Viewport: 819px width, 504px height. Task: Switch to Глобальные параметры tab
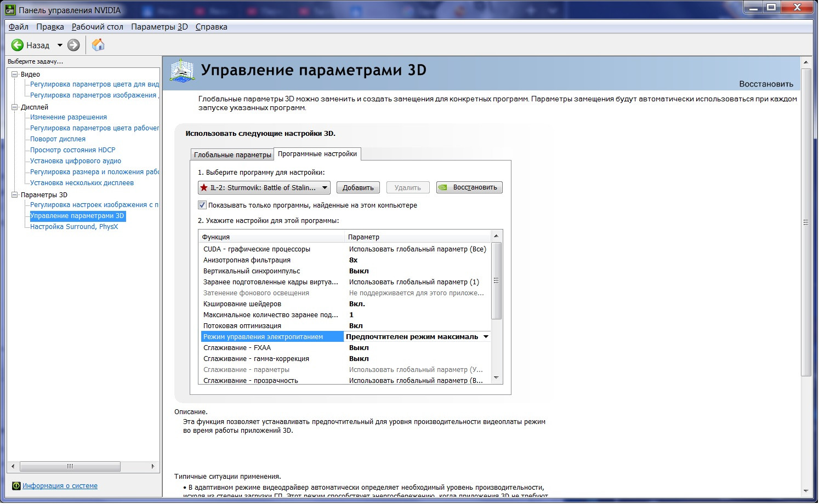[232, 154]
